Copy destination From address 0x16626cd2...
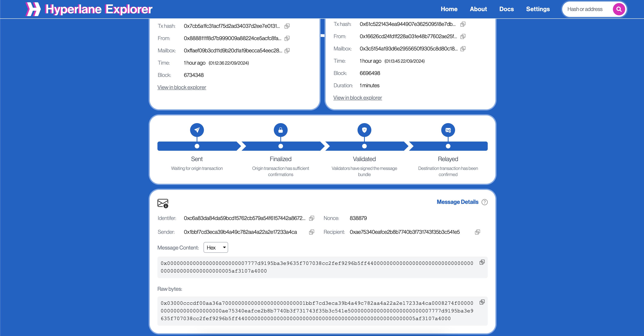Screen dimensions: 644x336 (x=463, y=36)
